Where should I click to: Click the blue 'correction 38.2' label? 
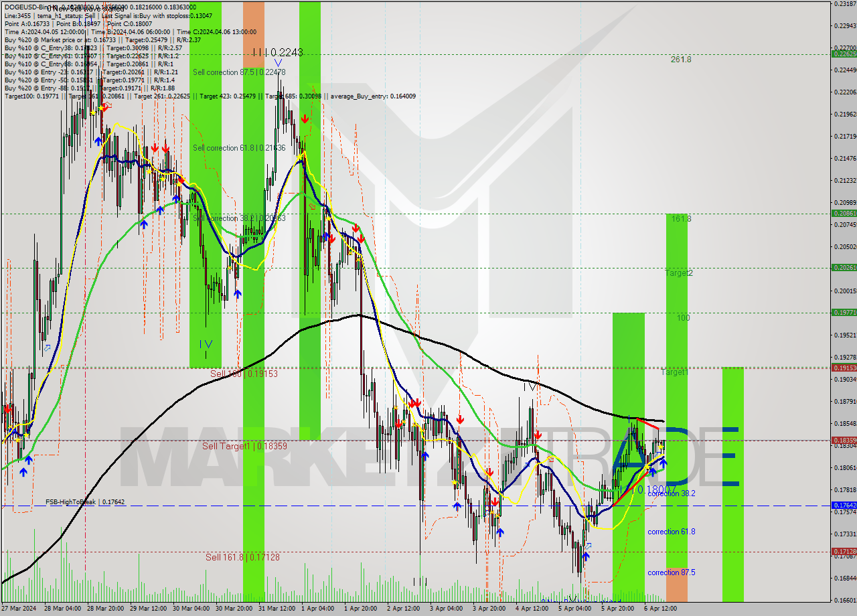tap(672, 493)
